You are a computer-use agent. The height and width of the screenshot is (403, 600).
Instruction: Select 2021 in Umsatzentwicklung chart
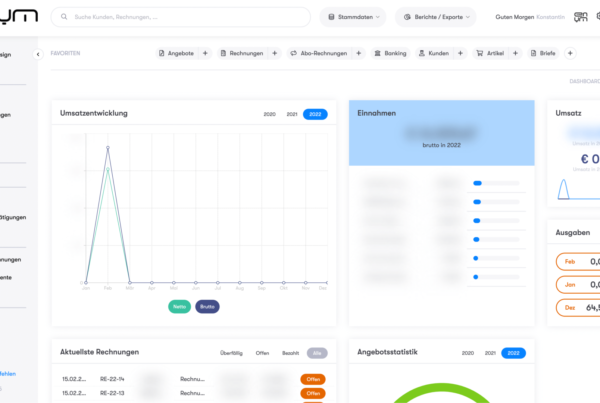pyautogui.click(x=292, y=114)
